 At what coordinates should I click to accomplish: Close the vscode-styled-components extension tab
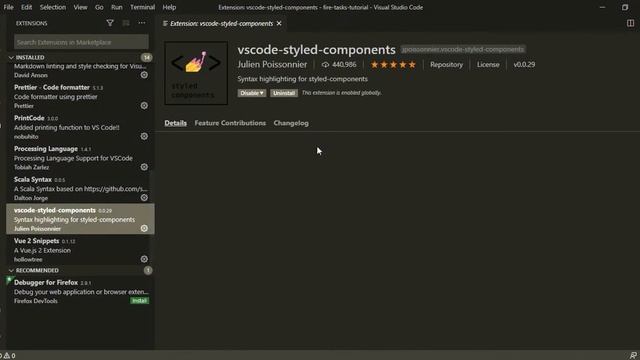[x=279, y=24]
